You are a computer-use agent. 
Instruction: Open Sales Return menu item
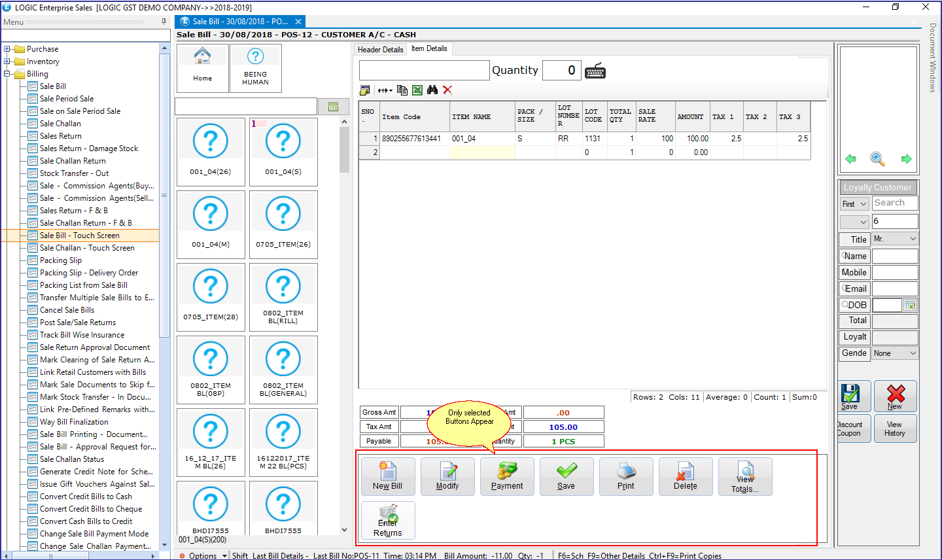[x=61, y=136]
